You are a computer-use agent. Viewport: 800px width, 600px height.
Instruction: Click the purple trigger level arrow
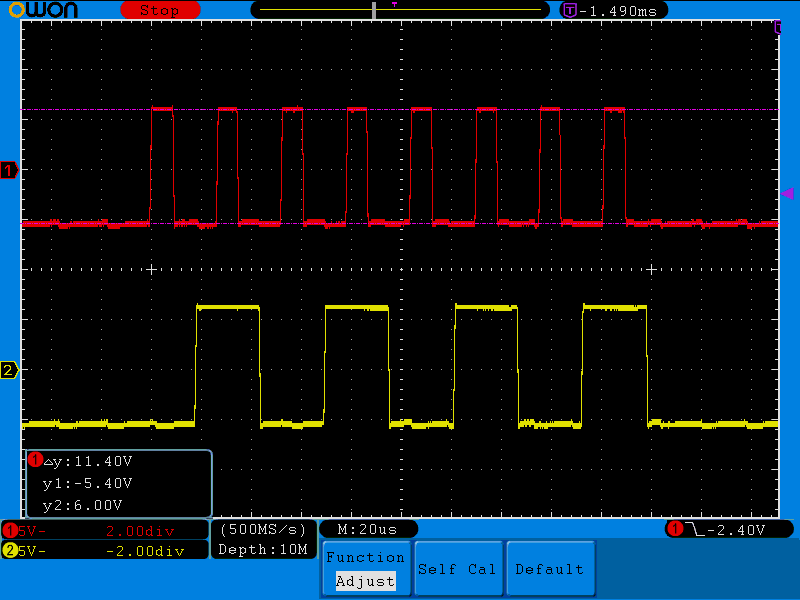click(x=788, y=193)
